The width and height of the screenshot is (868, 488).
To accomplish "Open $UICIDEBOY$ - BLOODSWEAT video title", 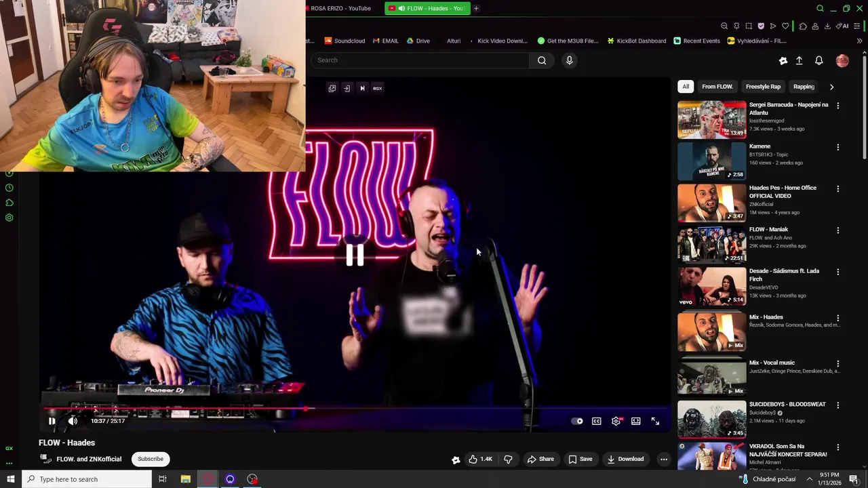I will point(787,404).
